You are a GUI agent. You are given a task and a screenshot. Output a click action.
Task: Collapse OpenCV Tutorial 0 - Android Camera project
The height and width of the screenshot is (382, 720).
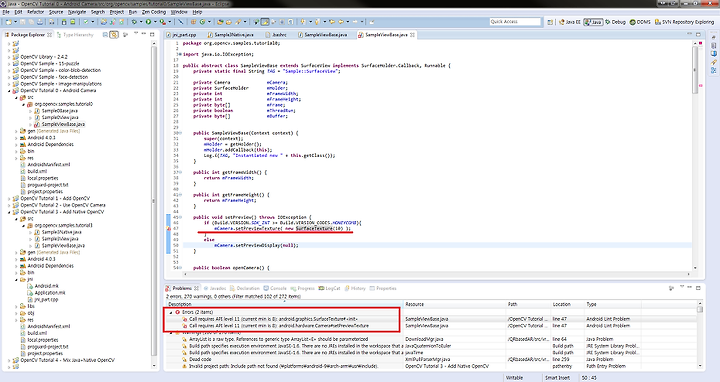coord(9,91)
